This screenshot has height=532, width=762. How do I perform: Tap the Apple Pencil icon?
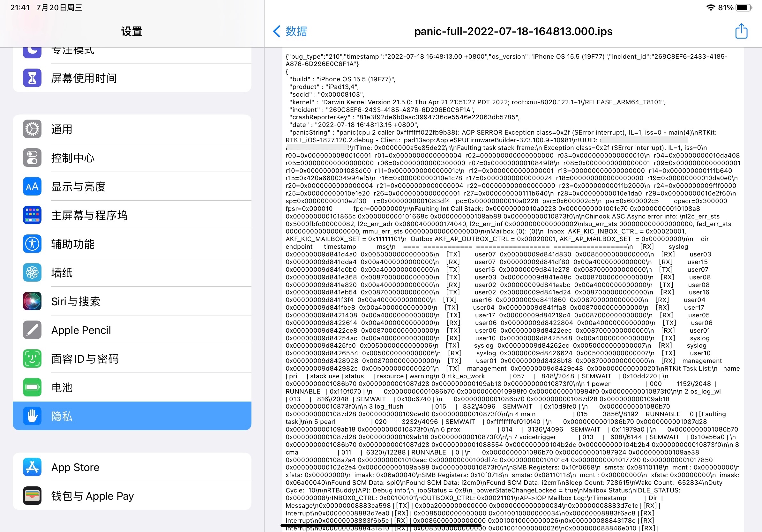point(32,330)
